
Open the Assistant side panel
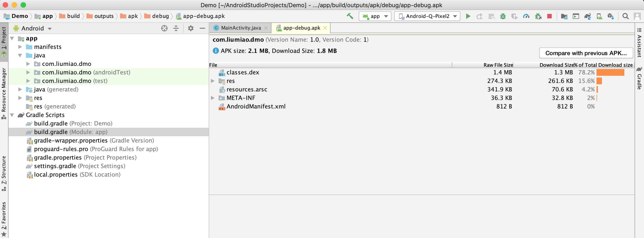(639, 43)
